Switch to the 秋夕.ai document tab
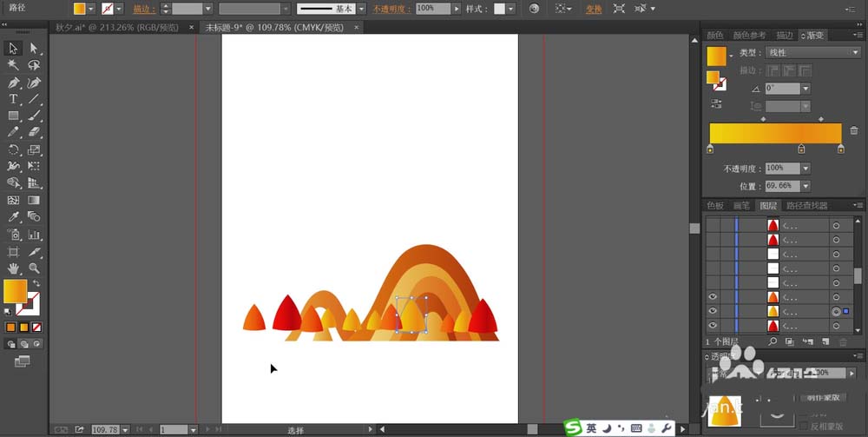This screenshot has width=868, height=437. point(117,28)
